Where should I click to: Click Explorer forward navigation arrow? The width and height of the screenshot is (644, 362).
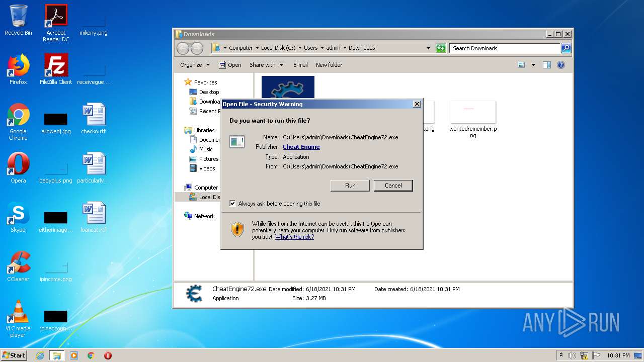[197, 48]
